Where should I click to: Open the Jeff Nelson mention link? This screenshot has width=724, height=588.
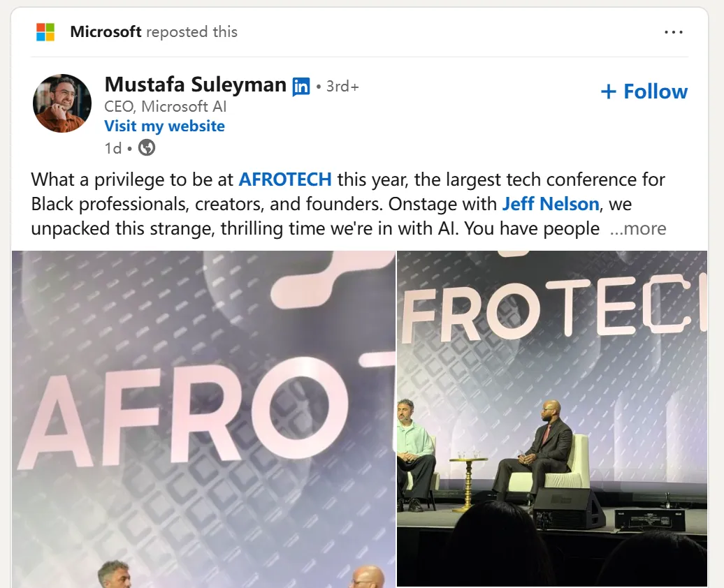click(x=551, y=204)
